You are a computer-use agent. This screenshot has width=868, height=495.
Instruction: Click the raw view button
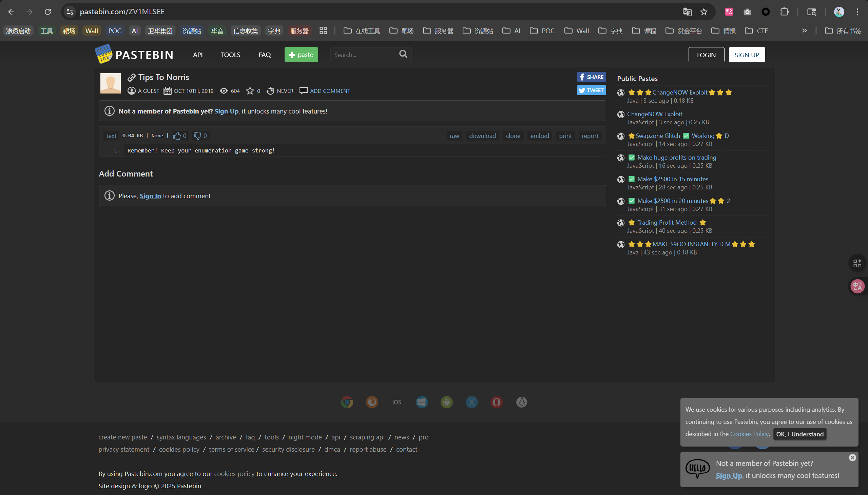(x=454, y=136)
